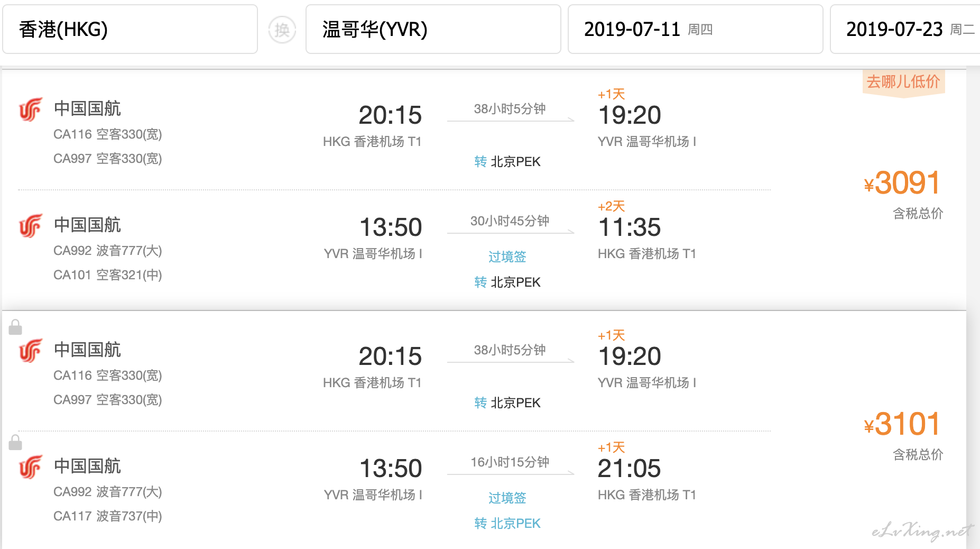Select the ¥3101 total price
980x549 pixels.
tap(902, 424)
